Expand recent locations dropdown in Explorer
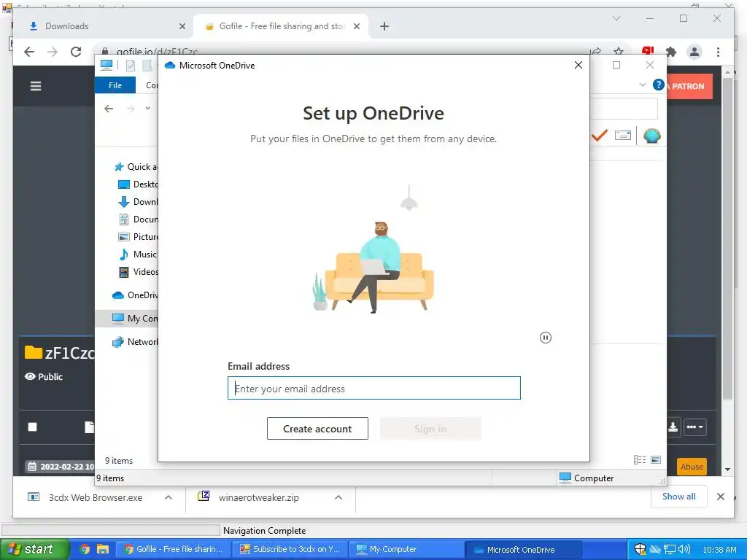Screen dimensions: 747x560 point(147,109)
